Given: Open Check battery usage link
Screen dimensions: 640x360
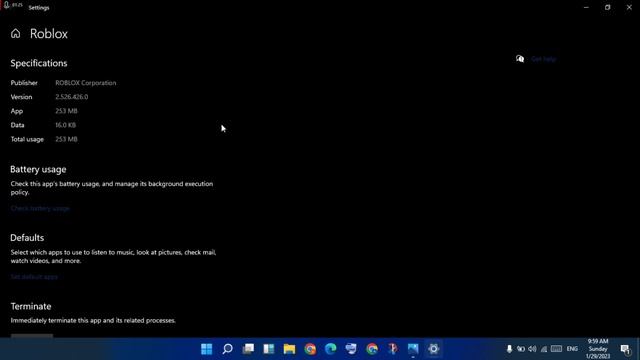Looking at the screenshot, I should click(x=40, y=208).
